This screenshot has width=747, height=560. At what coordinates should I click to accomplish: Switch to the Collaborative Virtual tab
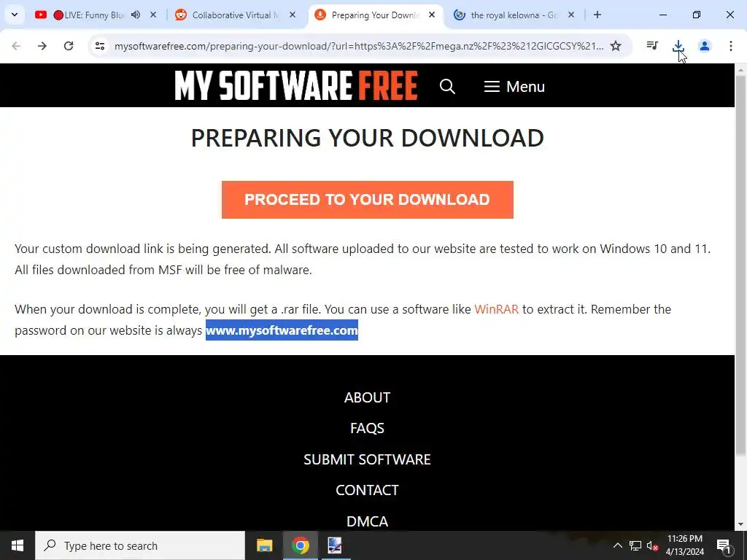tap(236, 15)
